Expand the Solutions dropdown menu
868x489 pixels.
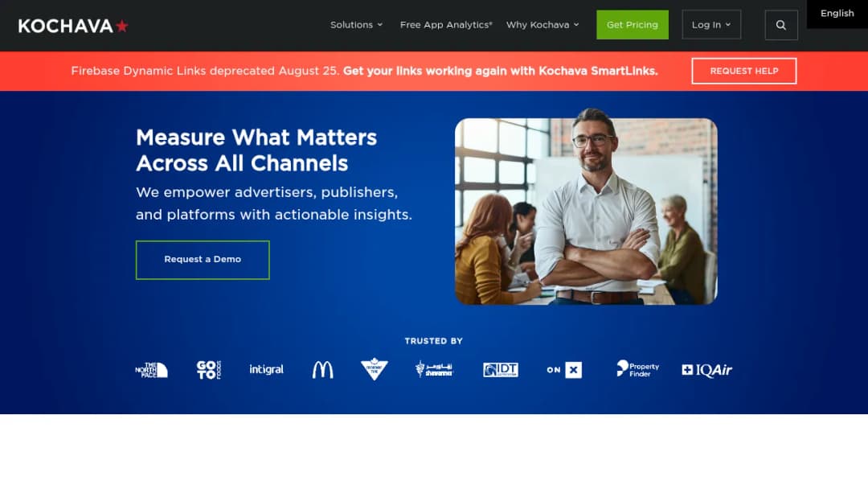357,25
